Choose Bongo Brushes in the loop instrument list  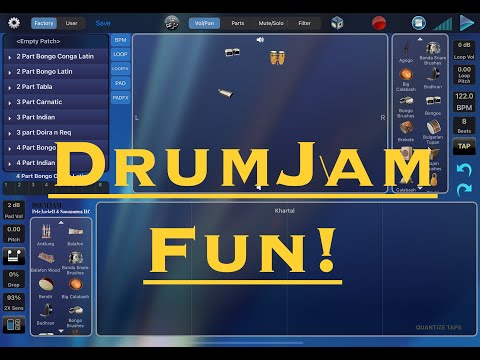[406, 106]
